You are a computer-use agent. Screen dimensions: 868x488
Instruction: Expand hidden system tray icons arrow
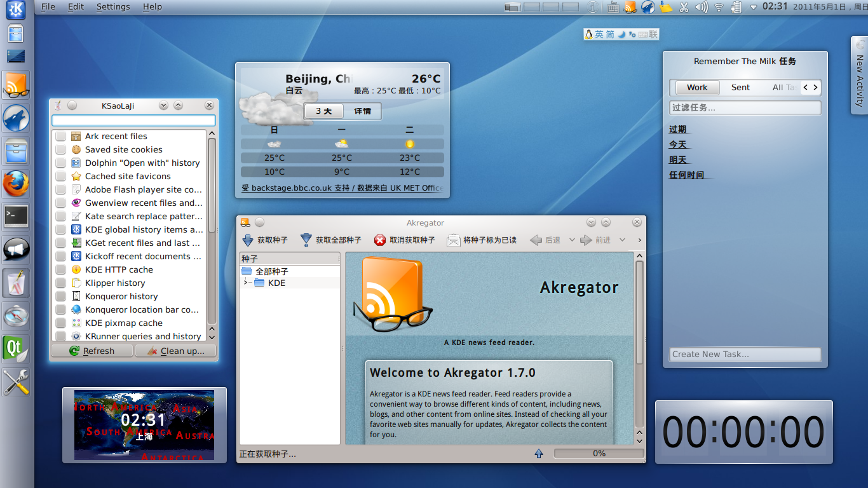(754, 7)
